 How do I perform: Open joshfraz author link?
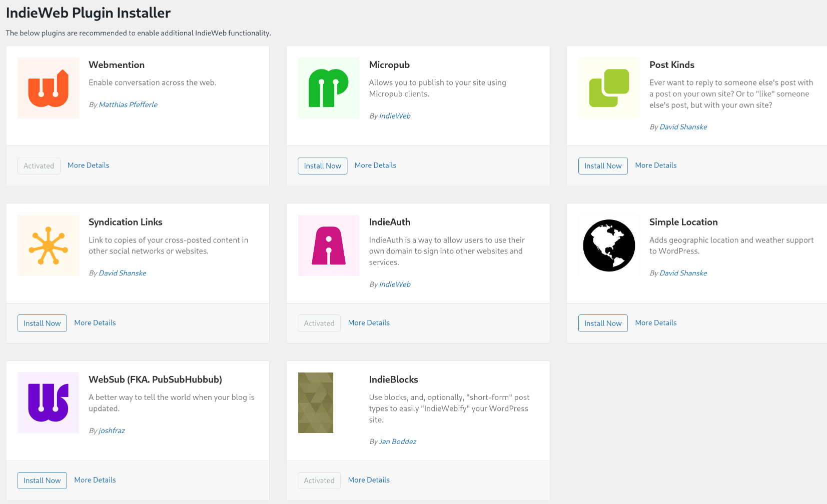click(112, 430)
